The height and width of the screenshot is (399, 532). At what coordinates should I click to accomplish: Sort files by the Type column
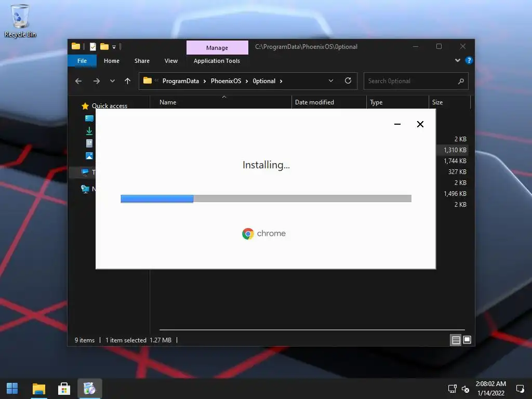397,102
